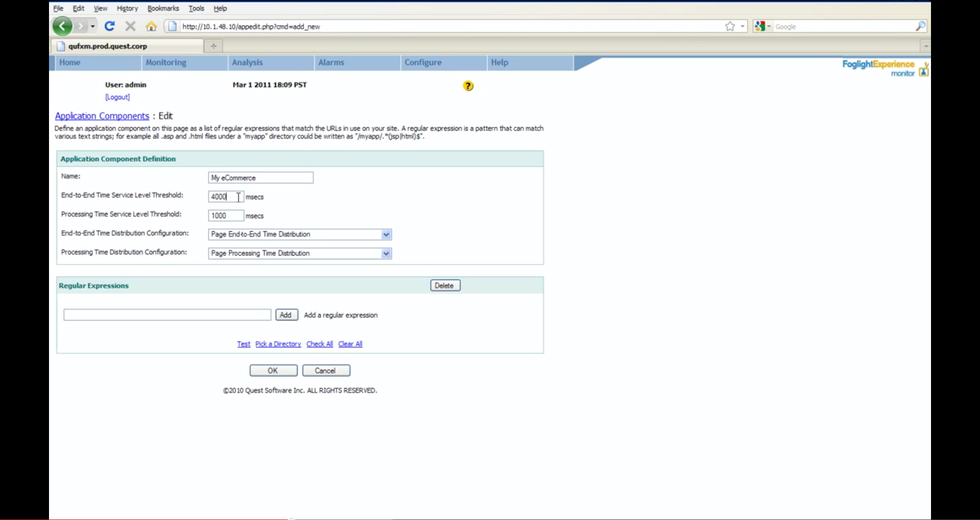Stop loading with the X icon
This screenshot has height=520, width=980.
coord(130,26)
